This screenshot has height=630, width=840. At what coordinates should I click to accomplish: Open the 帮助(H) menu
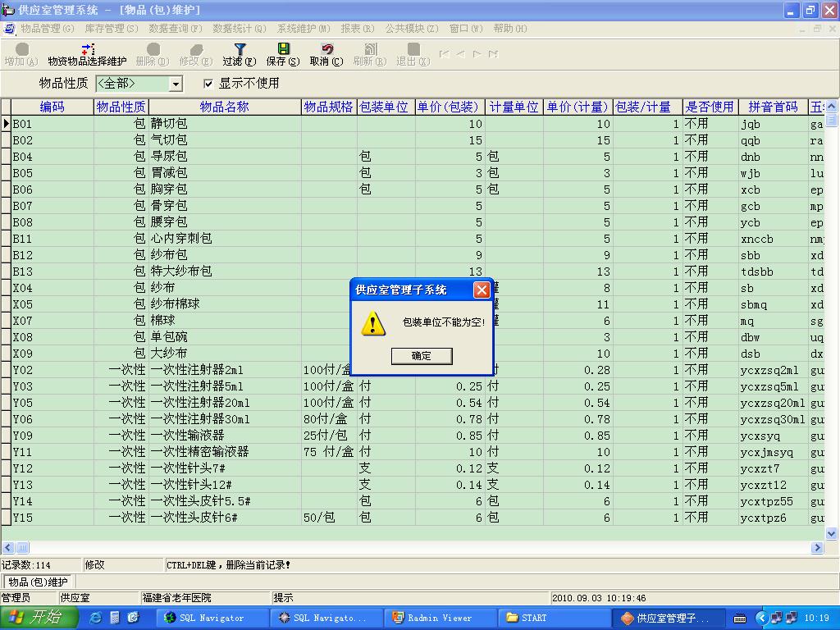coord(509,29)
